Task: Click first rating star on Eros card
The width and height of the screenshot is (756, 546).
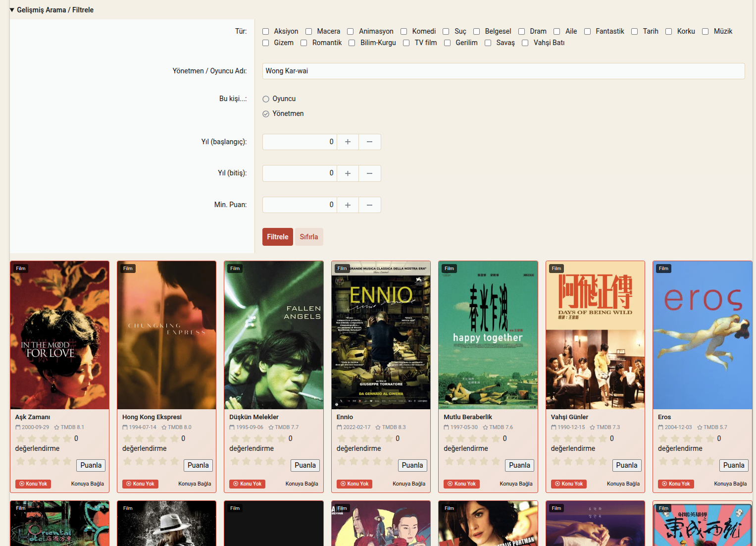Action: (x=663, y=461)
